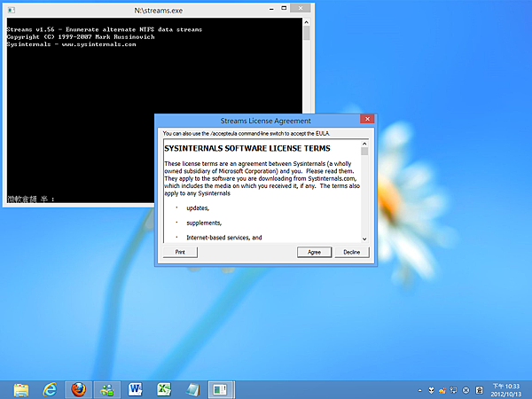Screen dimensions: 532x399
Task: Click the 'updates,' bullet text
Action: click(x=198, y=208)
